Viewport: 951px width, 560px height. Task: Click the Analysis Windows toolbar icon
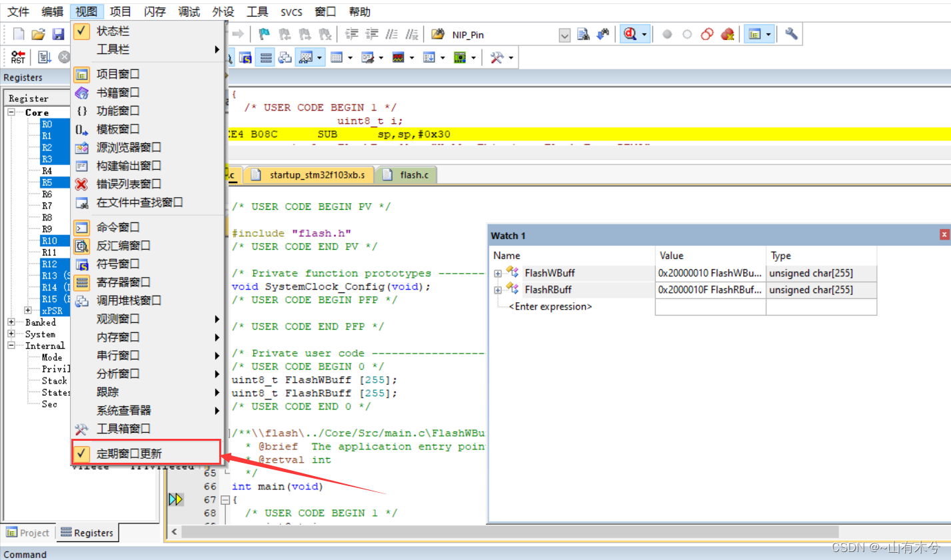[x=398, y=58]
